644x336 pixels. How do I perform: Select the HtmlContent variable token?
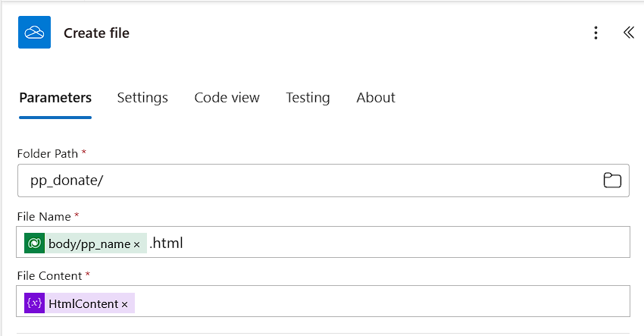[83, 303]
